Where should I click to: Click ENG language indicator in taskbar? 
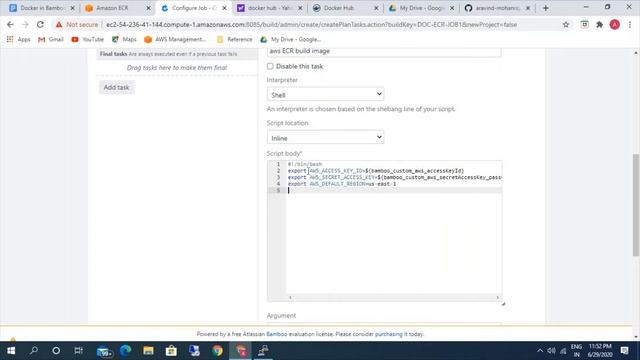[576, 351]
